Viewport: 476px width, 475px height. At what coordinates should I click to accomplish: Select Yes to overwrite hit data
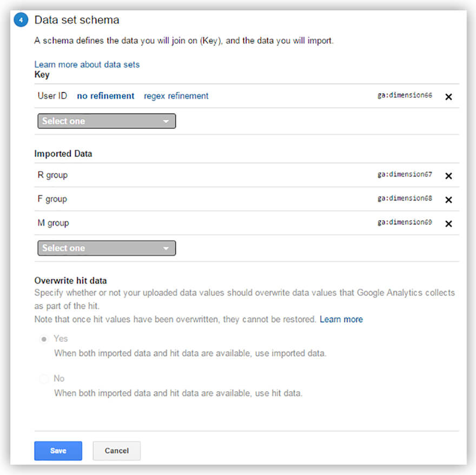pos(43,339)
